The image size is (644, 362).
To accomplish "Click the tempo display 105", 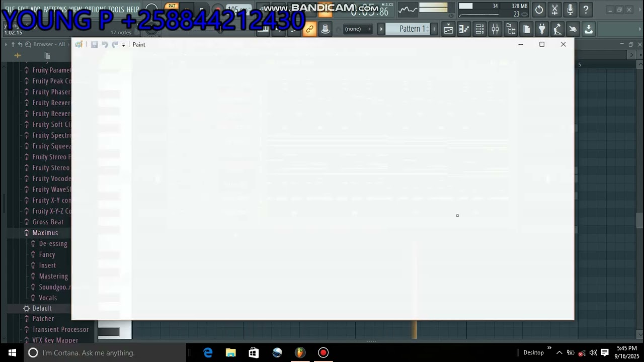I will 238,10.
